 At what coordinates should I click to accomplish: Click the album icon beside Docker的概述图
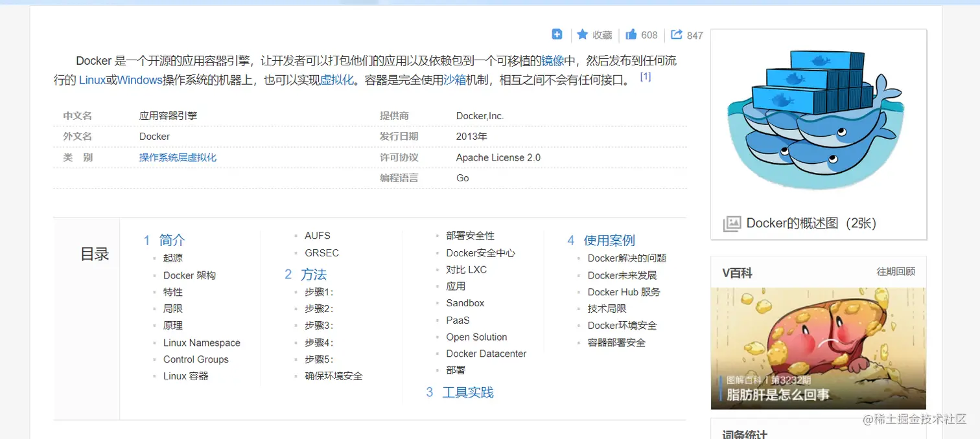pyautogui.click(x=732, y=223)
